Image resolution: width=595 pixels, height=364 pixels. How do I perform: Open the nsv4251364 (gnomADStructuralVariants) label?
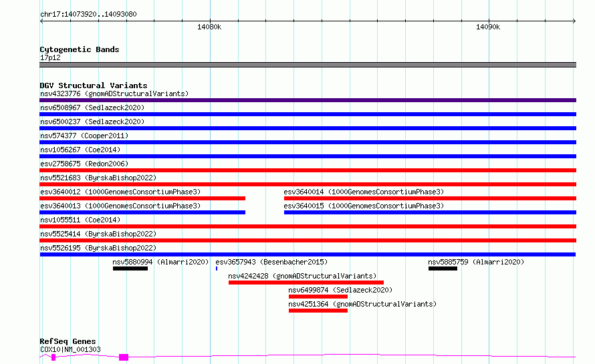pyautogui.click(x=362, y=304)
